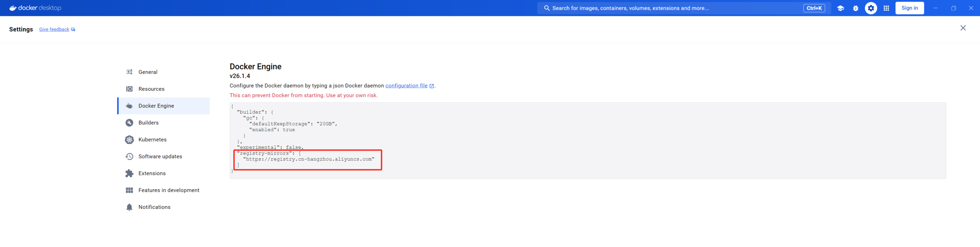Select the Docker Engine sidebar item
Image resolution: width=980 pixels, height=247 pixels.
click(x=156, y=106)
